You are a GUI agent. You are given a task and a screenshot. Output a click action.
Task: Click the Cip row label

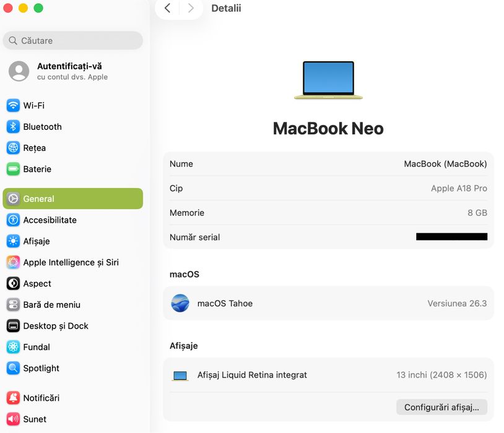pos(176,188)
